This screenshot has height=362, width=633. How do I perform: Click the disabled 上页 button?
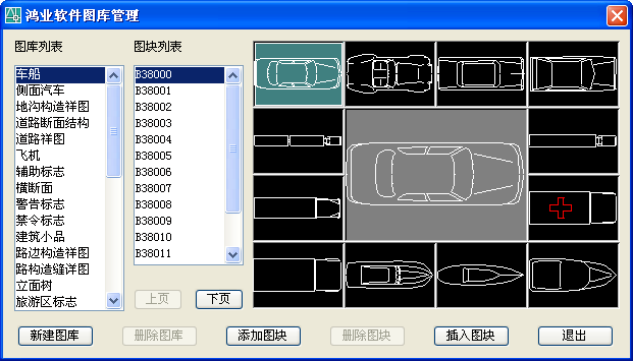pos(157,299)
